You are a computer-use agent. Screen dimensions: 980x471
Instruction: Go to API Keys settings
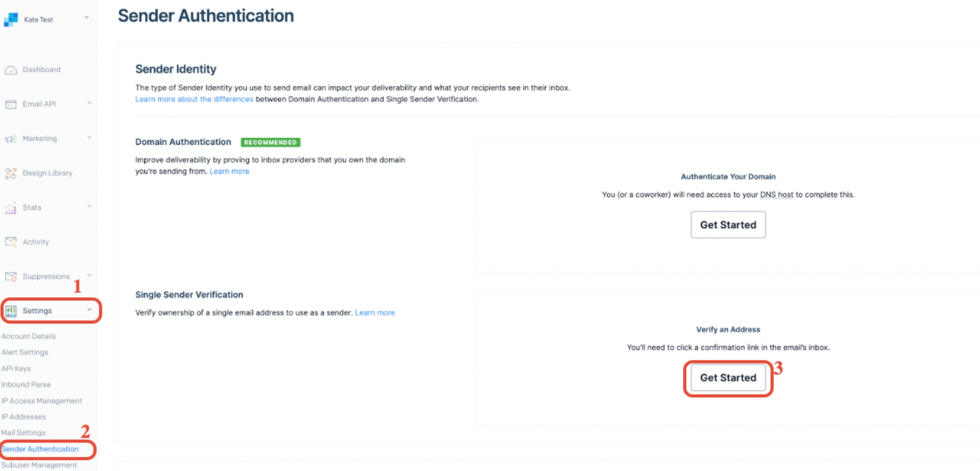(x=16, y=369)
